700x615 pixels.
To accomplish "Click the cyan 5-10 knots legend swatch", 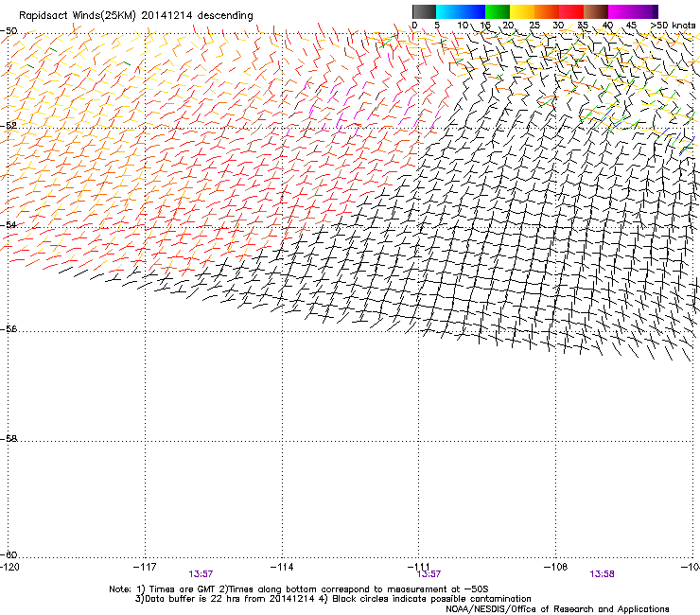I will pyautogui.click(x=448, y=11).
